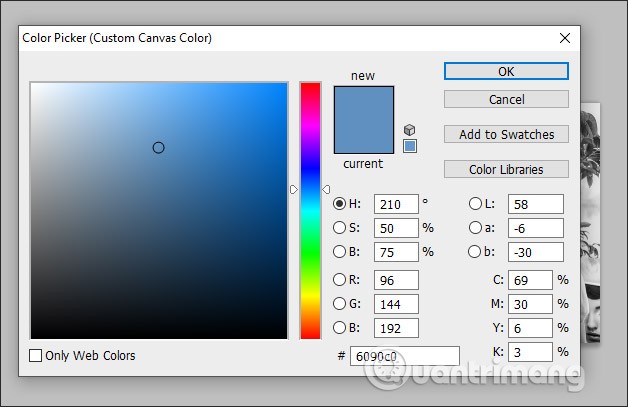Image resolution: width=628 pixels, height=407 pixels.
Task: Click Cancel to dismiss the color picker
Action: [x=506, y=100]
